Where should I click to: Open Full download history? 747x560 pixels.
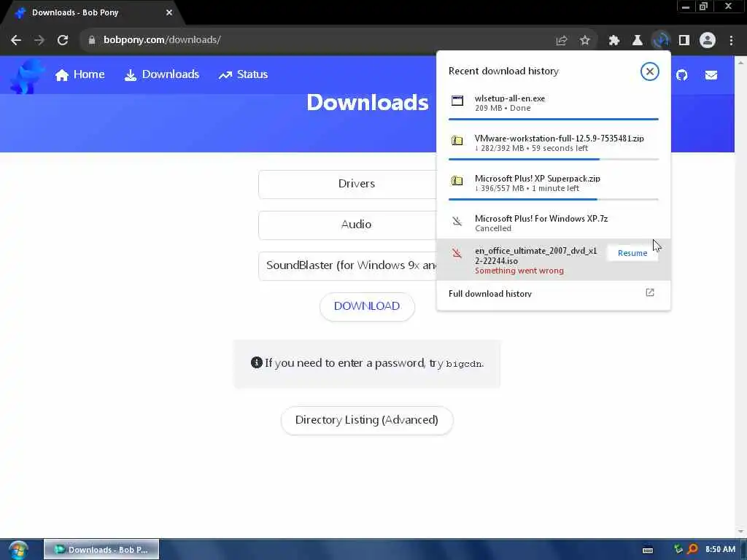[553, 293]
